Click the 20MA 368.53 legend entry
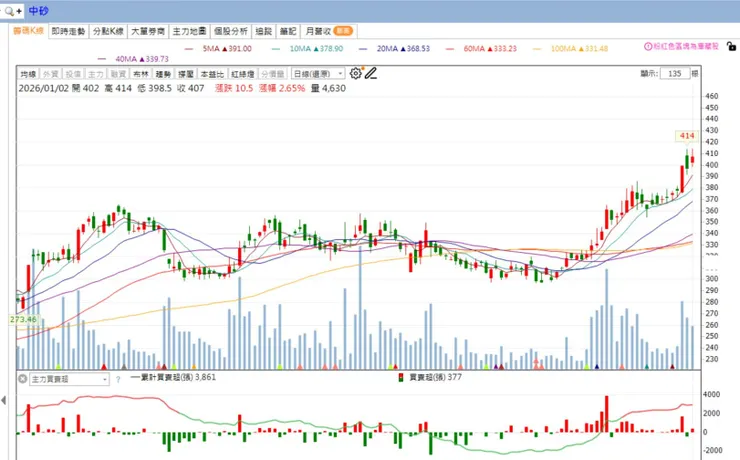The image size is (740, 460). [395, 49]
